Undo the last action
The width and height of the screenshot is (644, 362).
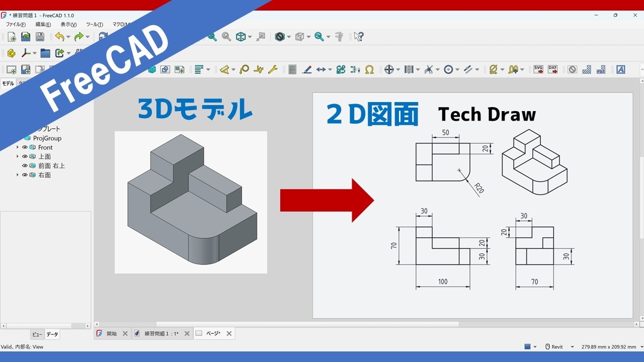point(60,37)
